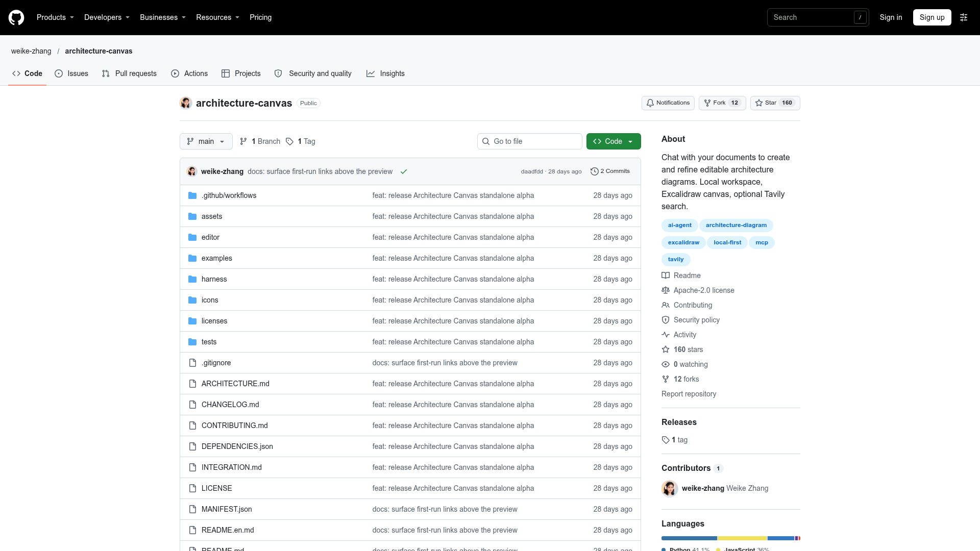
Task: Open the Activity link in About
Action: 679,335
